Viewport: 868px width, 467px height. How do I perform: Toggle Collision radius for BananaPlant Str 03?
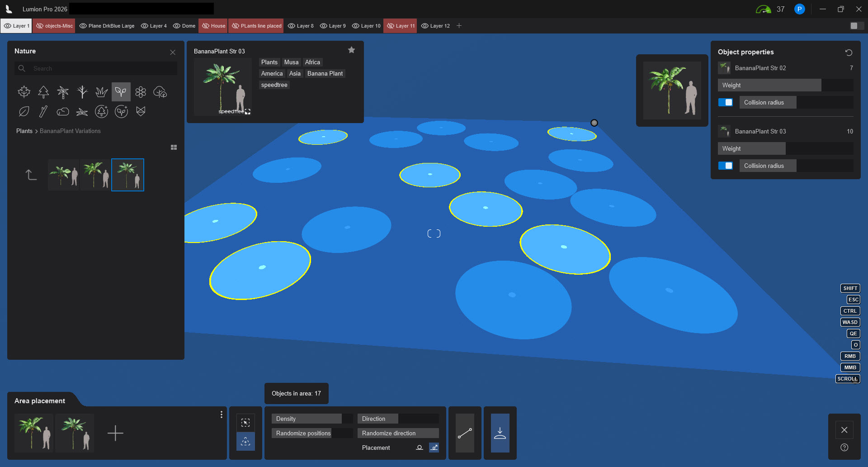(726, 166)
